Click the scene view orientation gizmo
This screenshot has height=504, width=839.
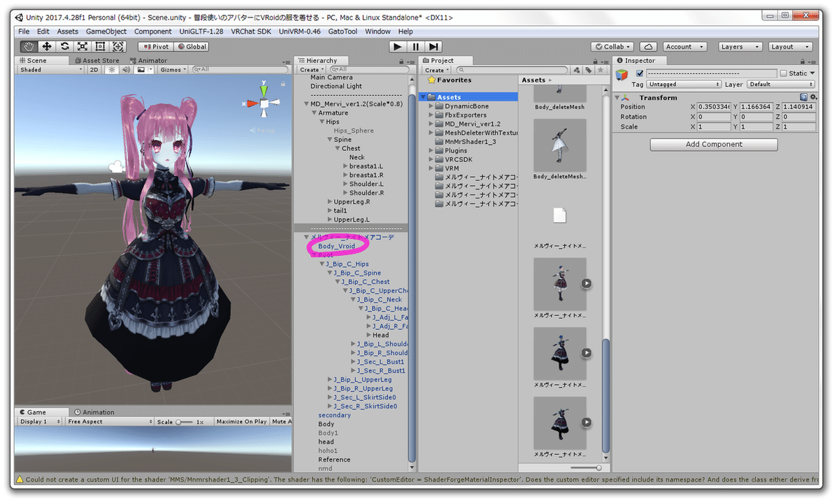pos(264,103)
